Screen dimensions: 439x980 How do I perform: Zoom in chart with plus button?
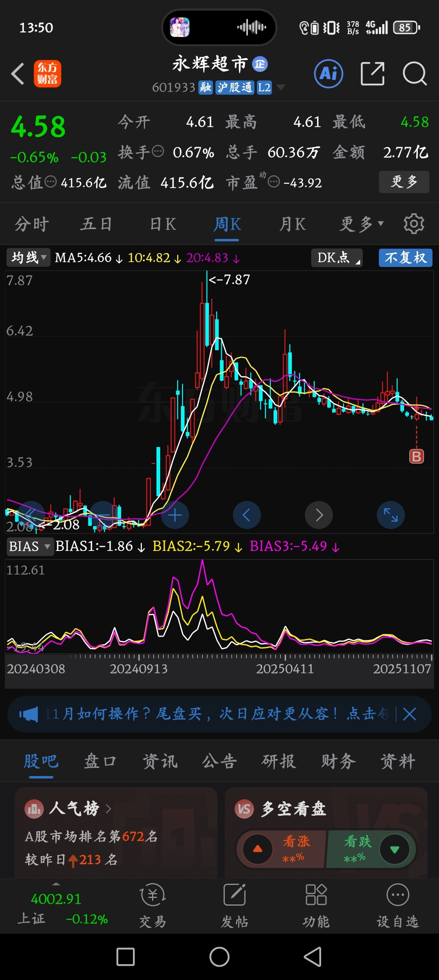(x=175, y=515)
